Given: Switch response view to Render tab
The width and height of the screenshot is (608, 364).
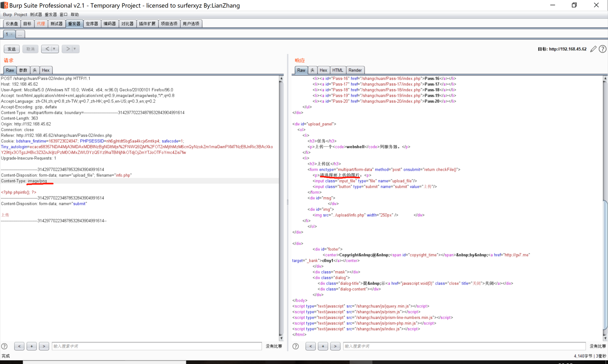Looking at the screenshot, I should pos(355,70).
